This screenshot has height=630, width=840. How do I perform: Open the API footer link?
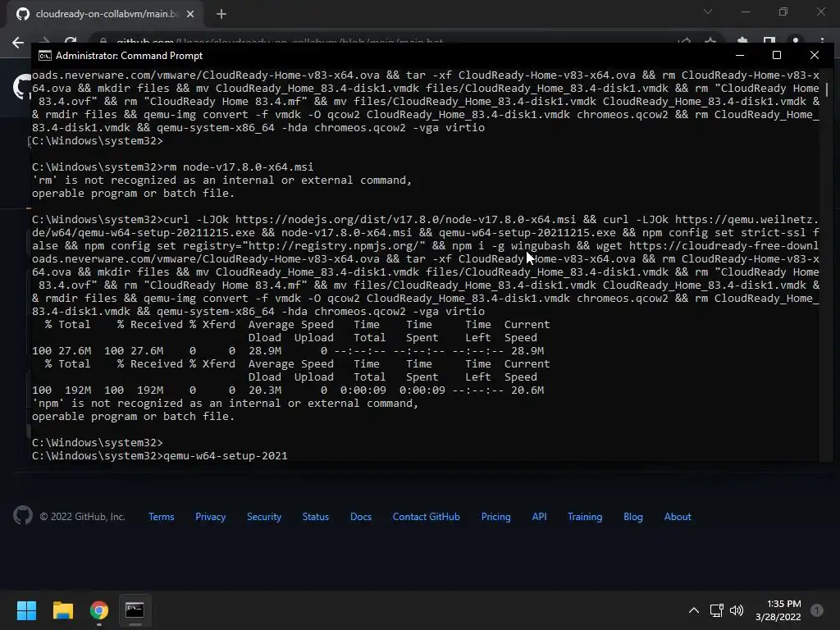tap(540, 517)
